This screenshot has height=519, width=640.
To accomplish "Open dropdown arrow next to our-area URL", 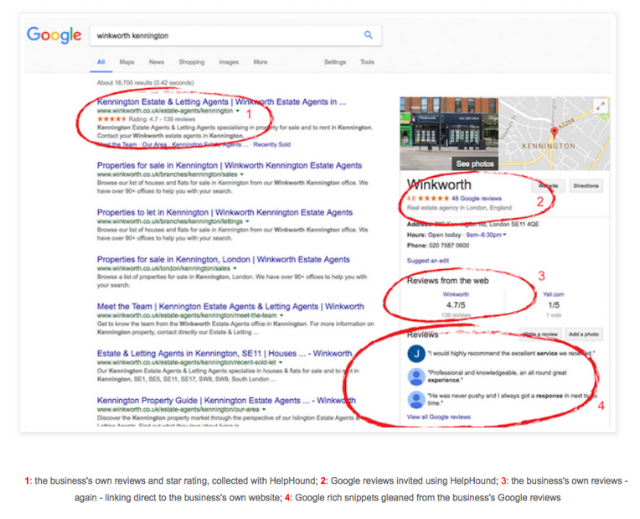I will [x=264, y=409].
